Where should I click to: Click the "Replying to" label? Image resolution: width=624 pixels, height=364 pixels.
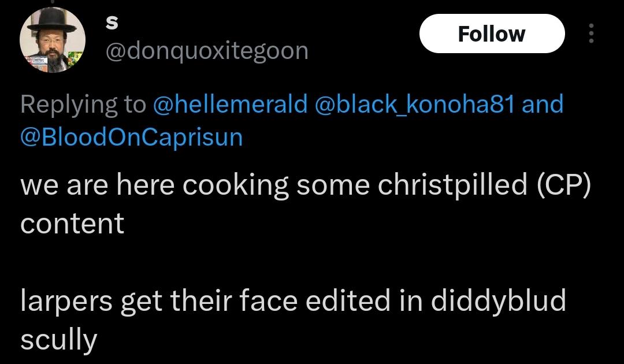83,106
